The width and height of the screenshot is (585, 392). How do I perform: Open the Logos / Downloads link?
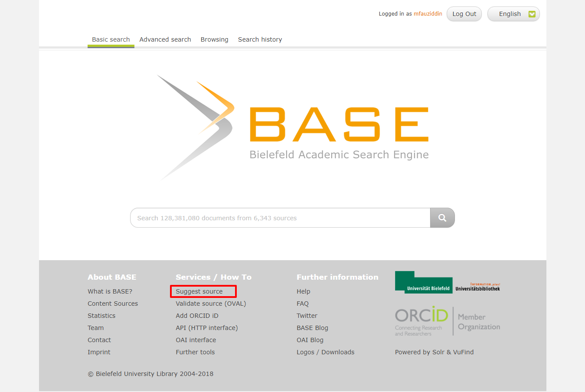click(325, 352)
